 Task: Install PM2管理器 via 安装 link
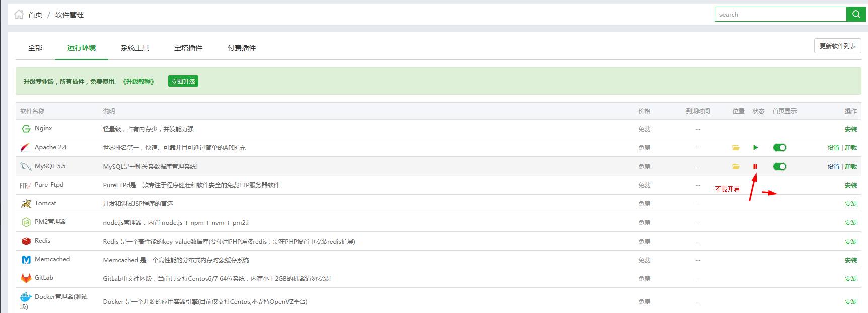click(x=851, y=223)
